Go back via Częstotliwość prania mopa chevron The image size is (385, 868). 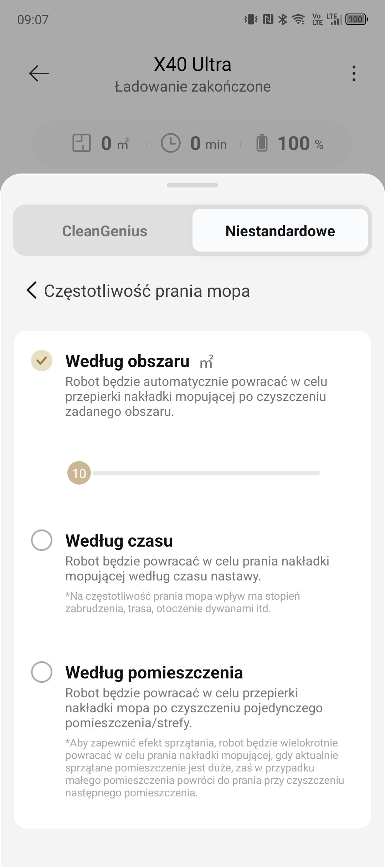point(32,290)
